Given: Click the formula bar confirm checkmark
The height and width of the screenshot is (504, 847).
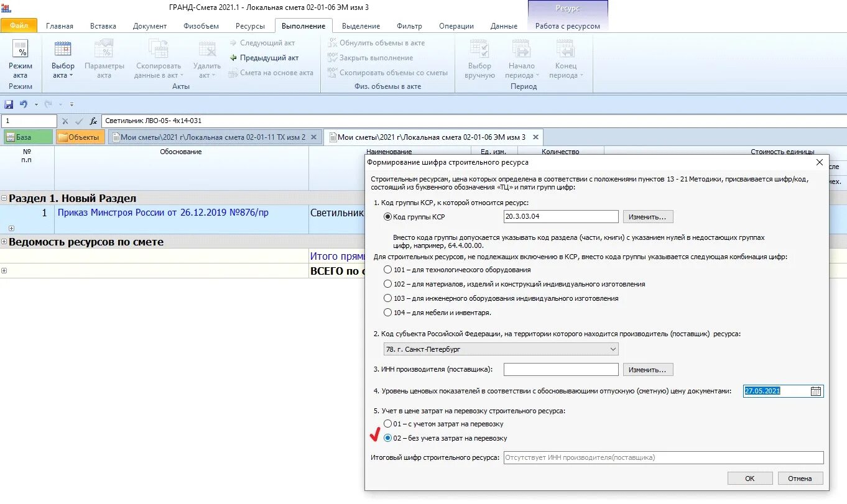Looking at the screenshot, I should pyautogui.click(x=79, y=121).
